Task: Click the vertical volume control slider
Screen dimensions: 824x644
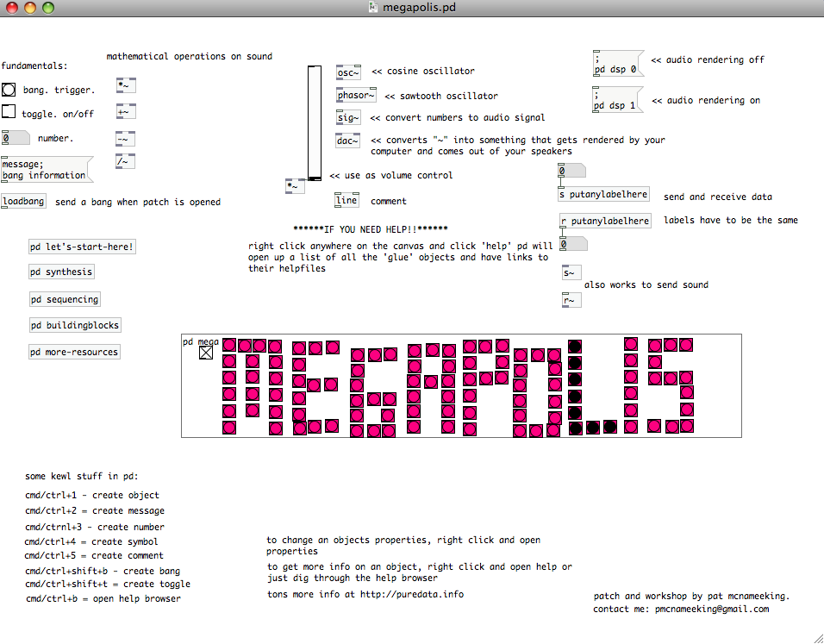Action: pos(315,121)
